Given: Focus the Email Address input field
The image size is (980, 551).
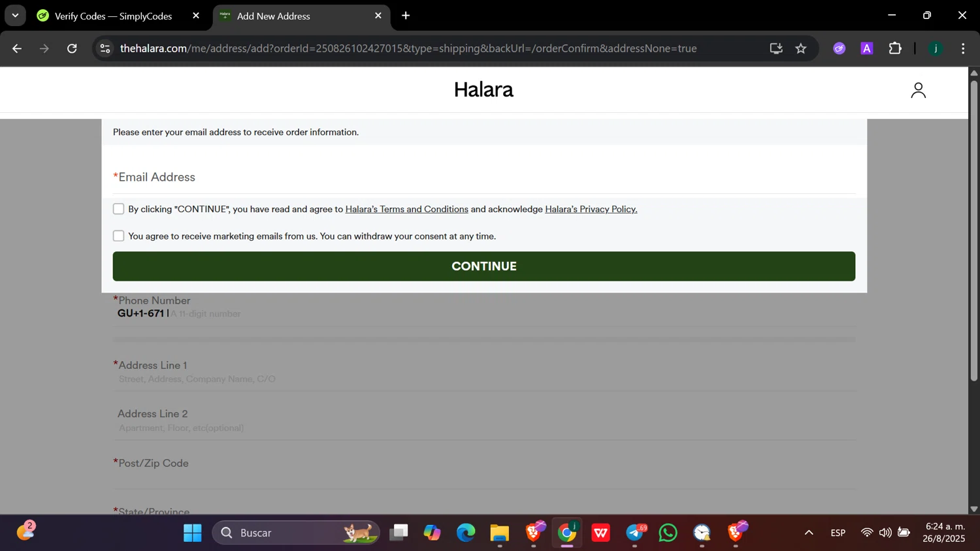Looking at the screenshot, I should click(484, 177).
